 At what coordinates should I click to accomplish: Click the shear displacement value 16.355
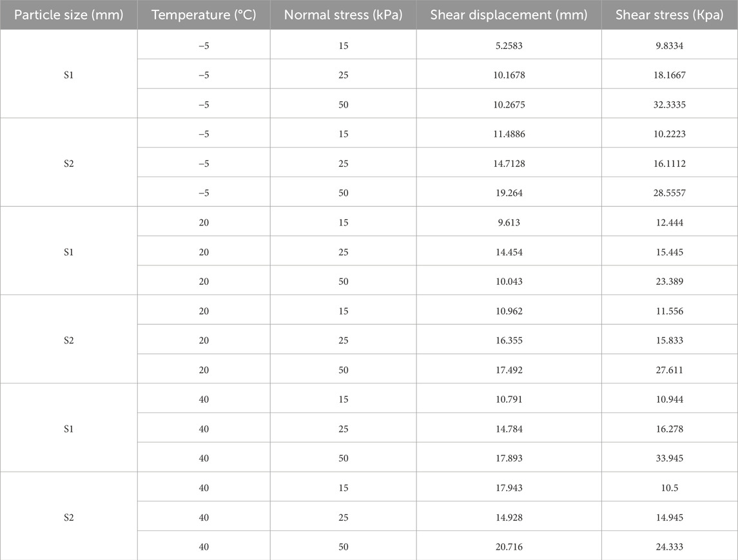pyautogui.click(x=509, y=340)
